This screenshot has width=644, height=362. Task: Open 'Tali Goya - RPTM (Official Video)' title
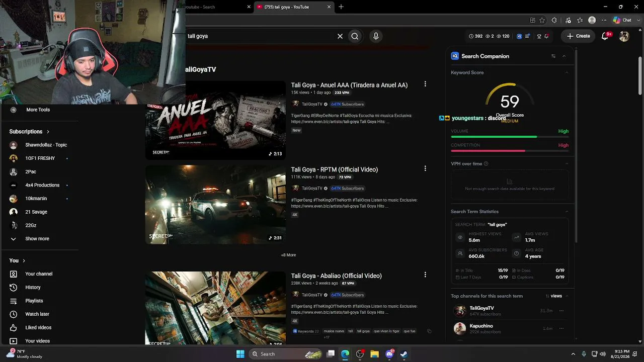334,169
